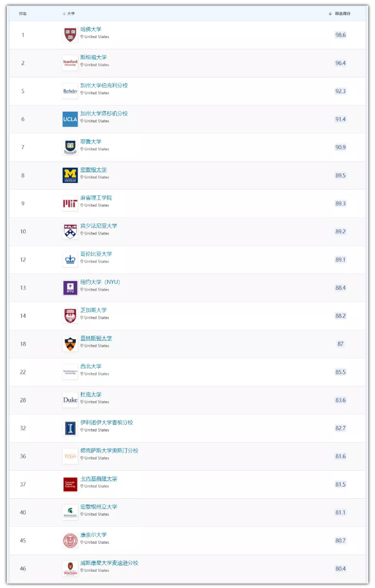This screenshot has height=588, width=375.
Task: Click the Cornell University seal logo
Action: click(70, 540)
